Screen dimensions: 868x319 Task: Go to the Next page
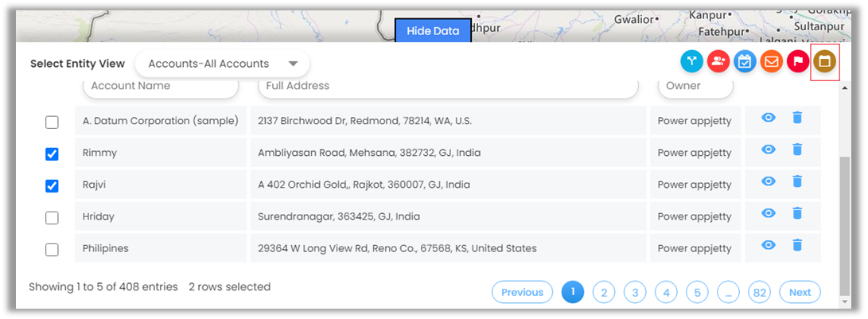pos(800,293)
